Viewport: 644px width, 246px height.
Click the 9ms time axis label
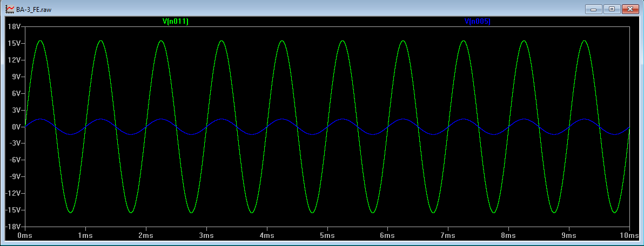(x=569, y=235)
